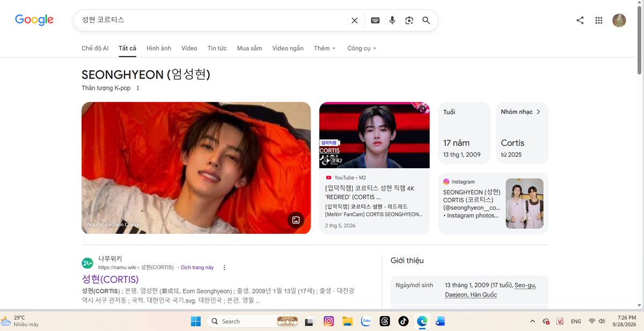Open the Instagram SEONGHYEON profile card
Screen dimensions: 644x331
point(493,203)
